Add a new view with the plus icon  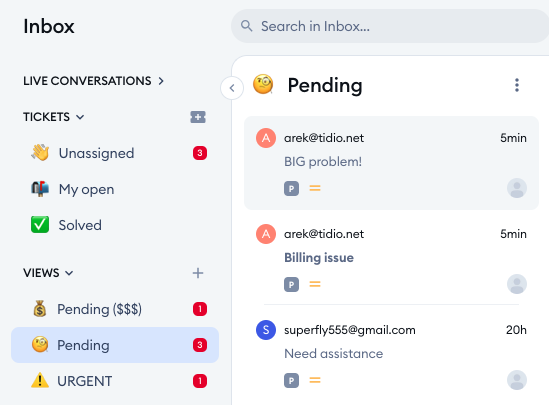(x=198, y=273)
